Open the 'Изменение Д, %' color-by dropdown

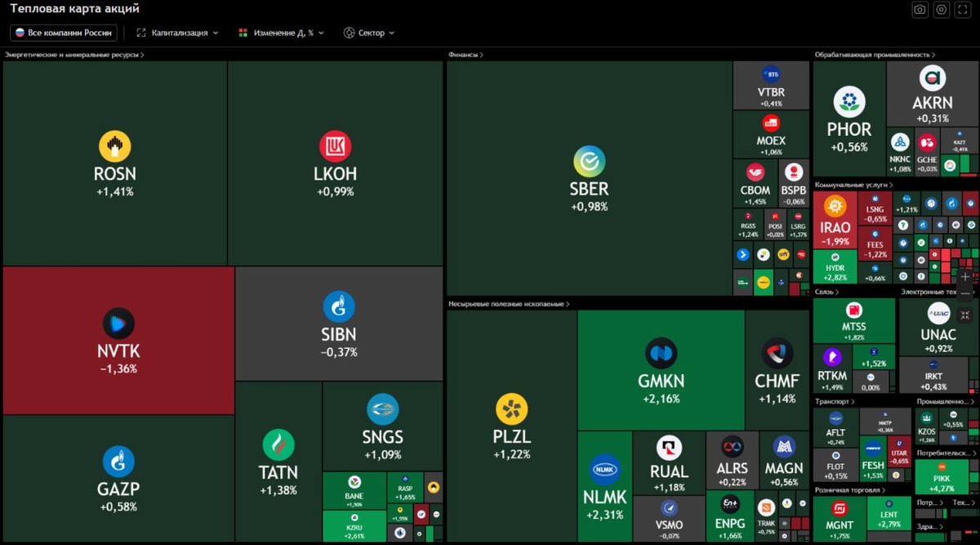pos(281,33)
